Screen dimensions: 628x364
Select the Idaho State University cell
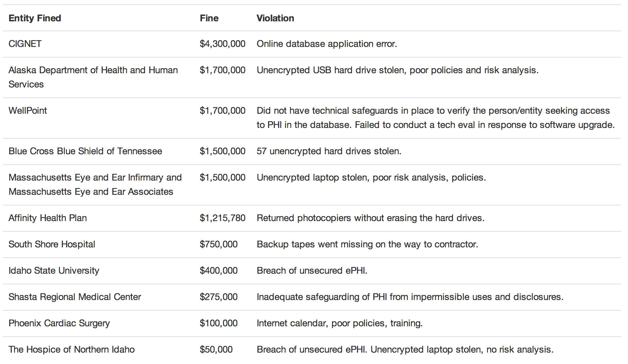coord(54,271)
